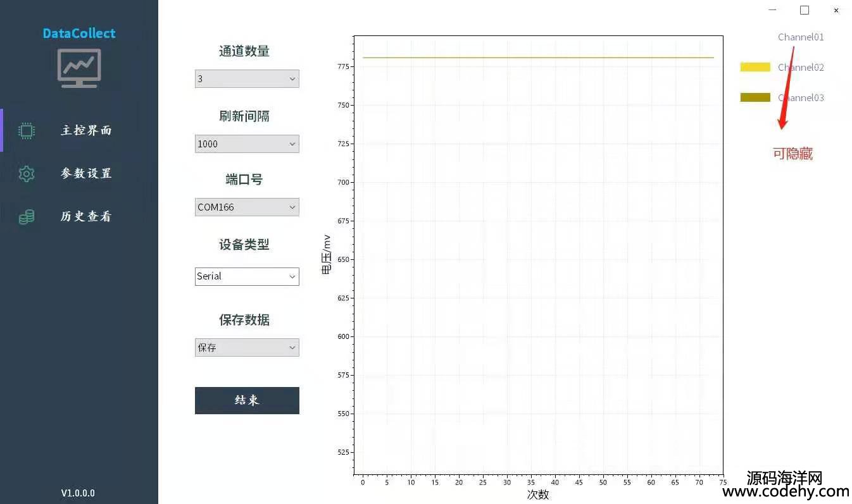Viewport: 852px width, 504px height.
Task: Expand the 通道数量 channel count dropdown
Action: pyautogui.click(x=247, y=79)
